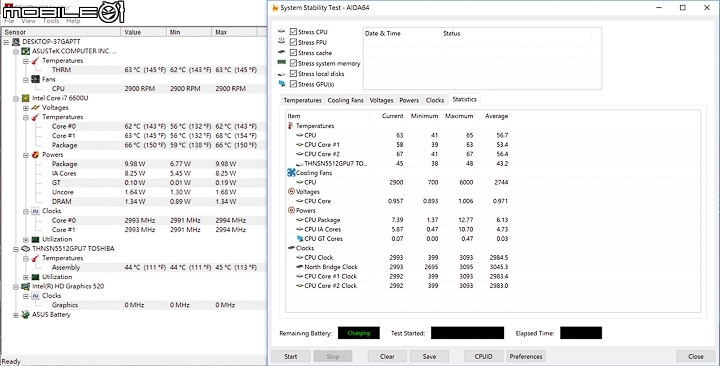Image resolution: width=720 pixels, height=366 pixels.
Task: Collapse the Intel Core i7 6600U node
Action: tap(16, 98)
